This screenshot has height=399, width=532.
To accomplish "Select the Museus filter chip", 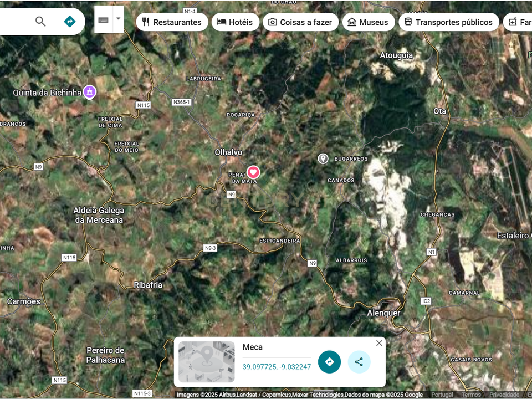I will 369,22.
